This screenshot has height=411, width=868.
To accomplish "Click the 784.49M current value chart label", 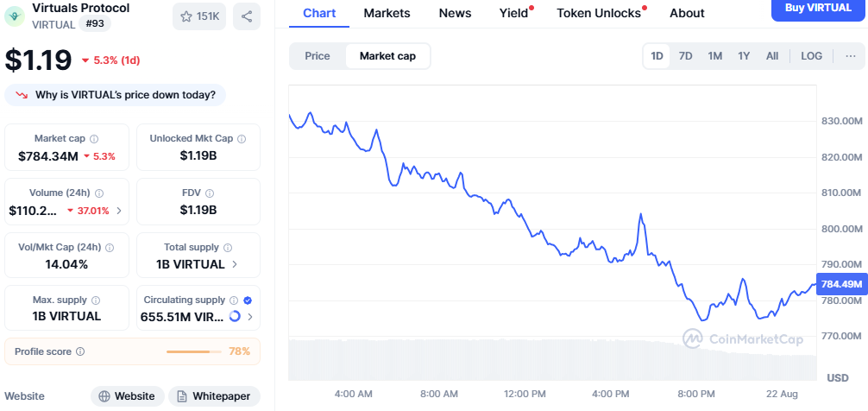I will [x=841, y=284].
